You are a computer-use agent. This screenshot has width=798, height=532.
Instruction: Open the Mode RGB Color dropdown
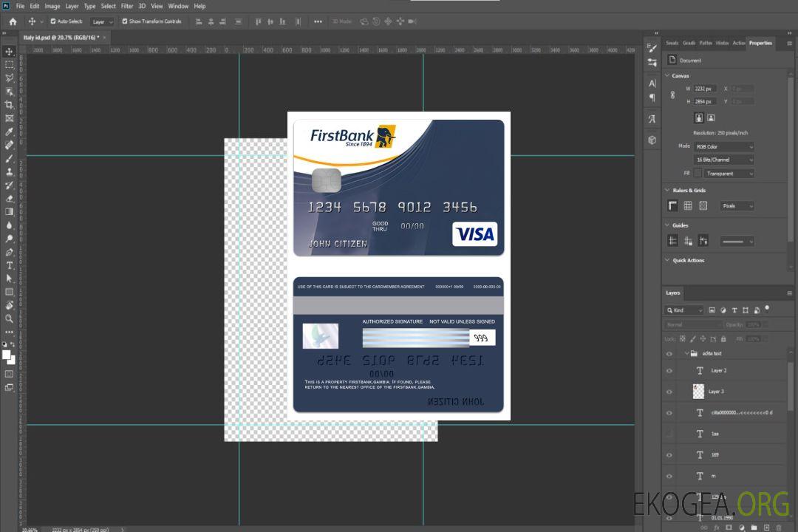click(x=723, y=146)
